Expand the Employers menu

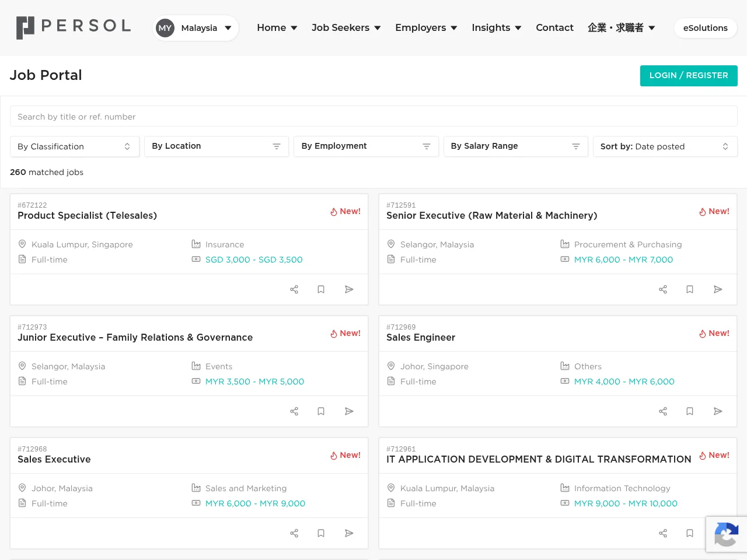tap(426, 27)
